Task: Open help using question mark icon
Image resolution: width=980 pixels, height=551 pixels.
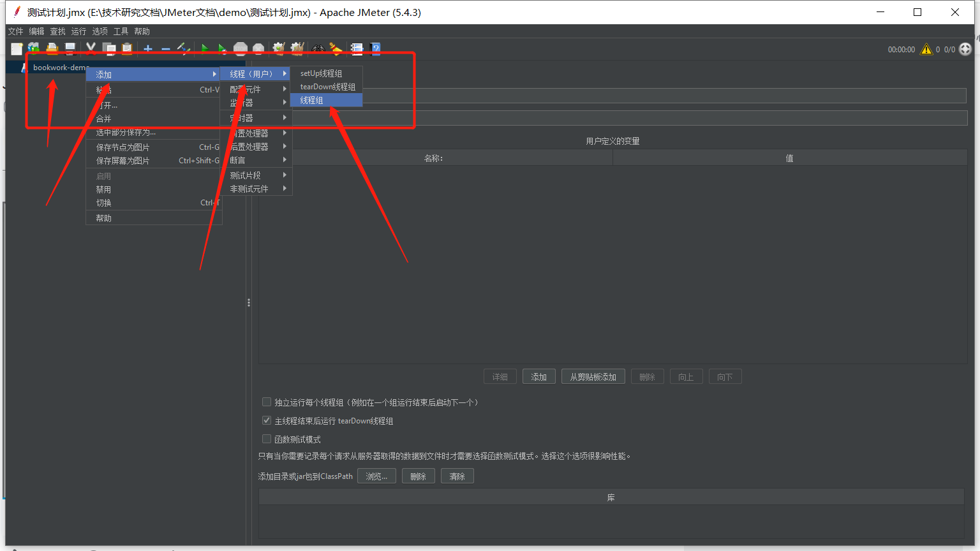Action: tap(375, 48)
